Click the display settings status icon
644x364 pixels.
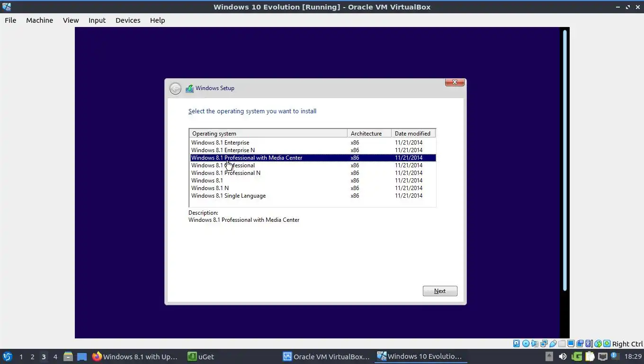[571, 344]
